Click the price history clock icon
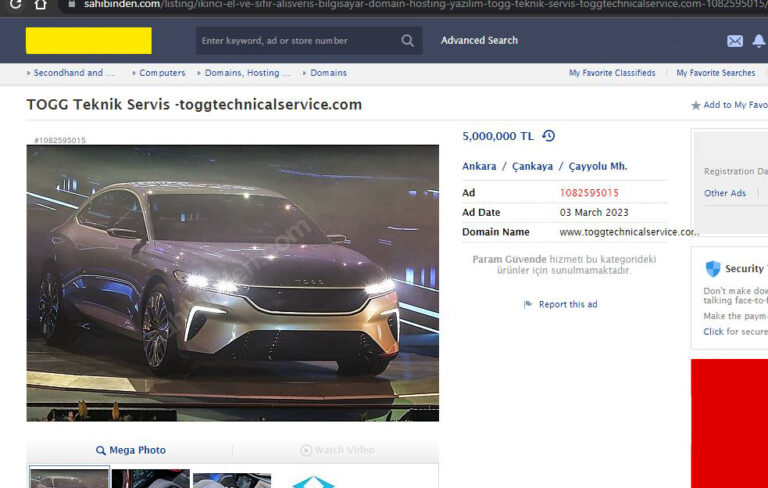768x488 pixels. point(548,136)
